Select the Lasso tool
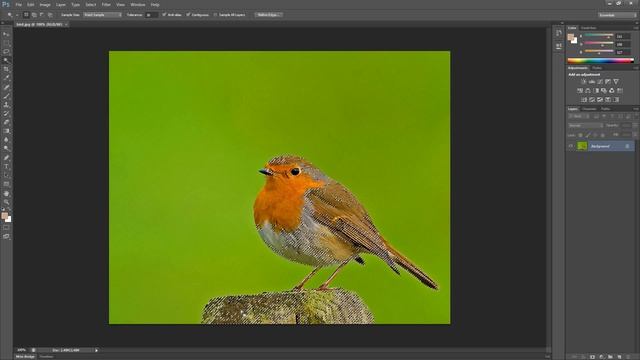The image size is (640, 360). [6, 52]
